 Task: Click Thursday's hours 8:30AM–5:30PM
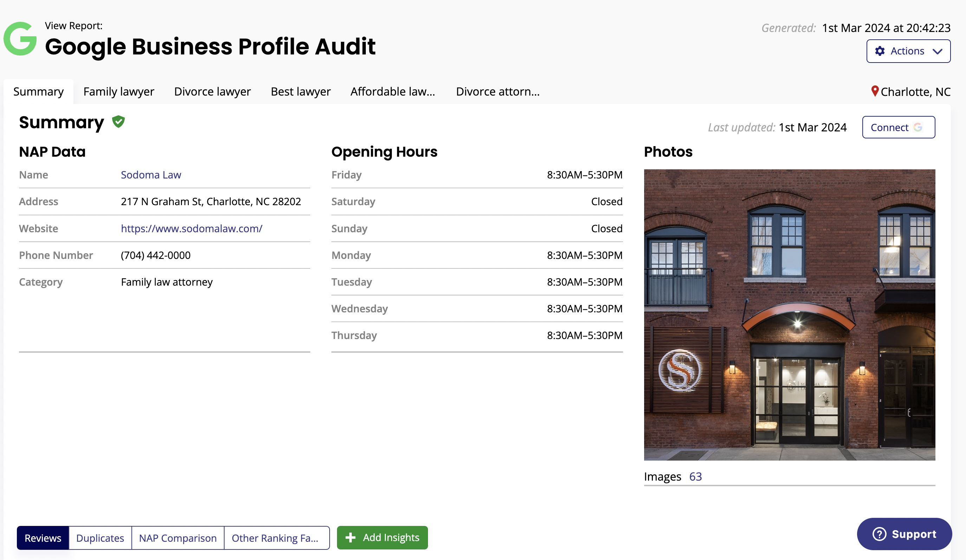(x=585, y=336)
